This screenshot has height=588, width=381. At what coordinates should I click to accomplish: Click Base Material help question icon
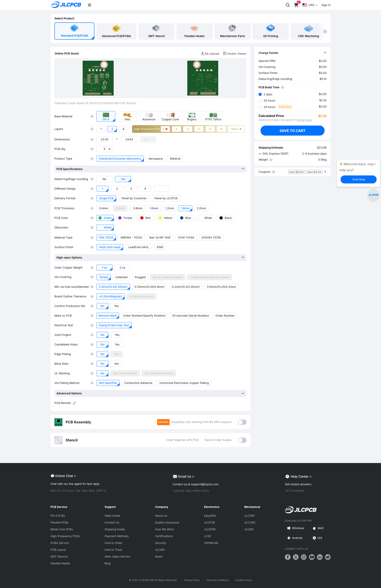pyautogui.click(x=92, y=116)
